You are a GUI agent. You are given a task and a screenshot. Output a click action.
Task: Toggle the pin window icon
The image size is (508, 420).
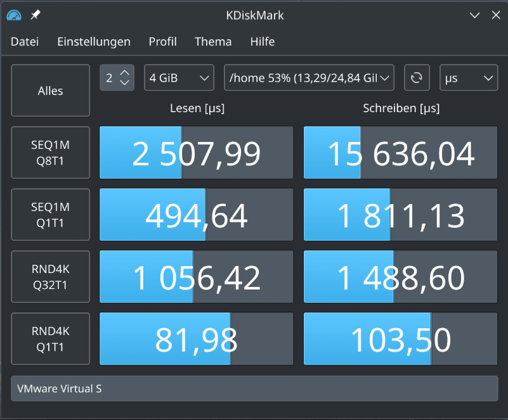point(36,15)
